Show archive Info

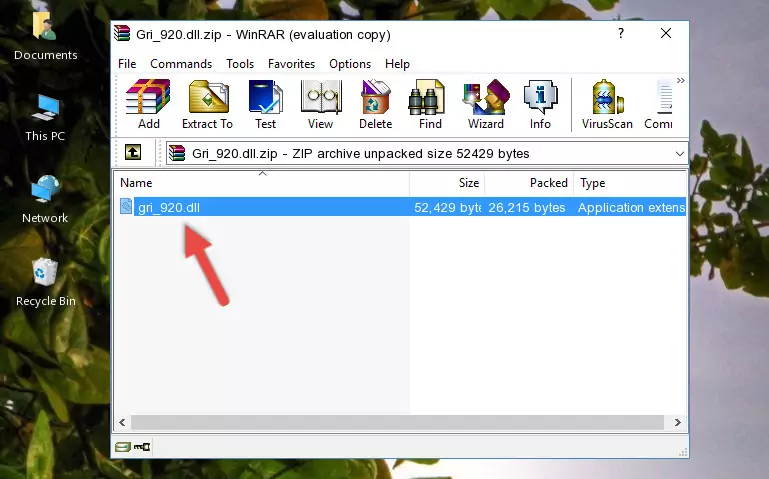540,104
